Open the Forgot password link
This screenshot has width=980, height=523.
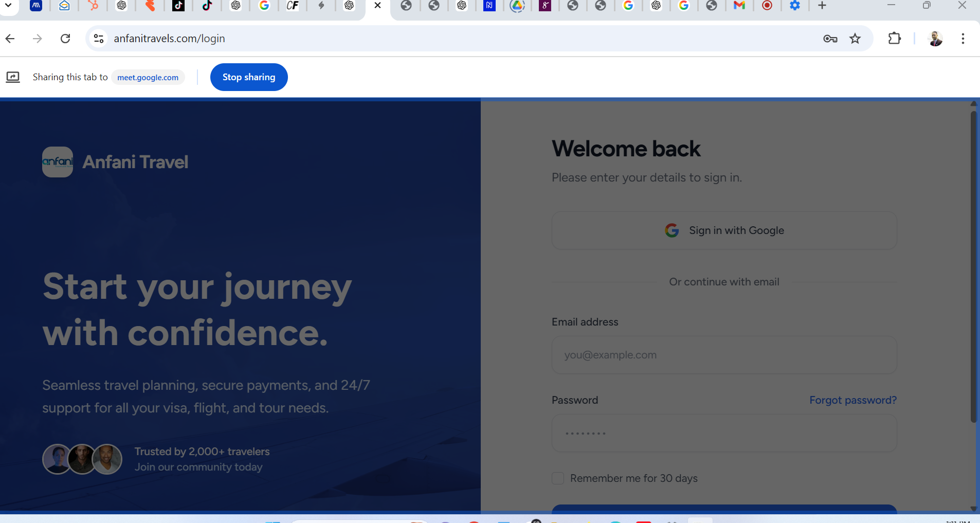852,400
